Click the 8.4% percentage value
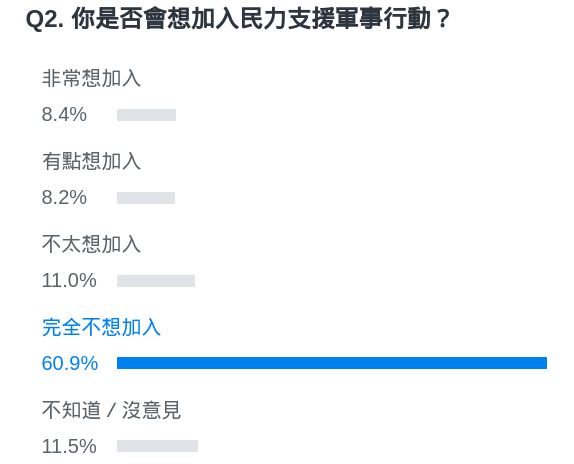This screenshot has height=464, width=574. (64, 114)
